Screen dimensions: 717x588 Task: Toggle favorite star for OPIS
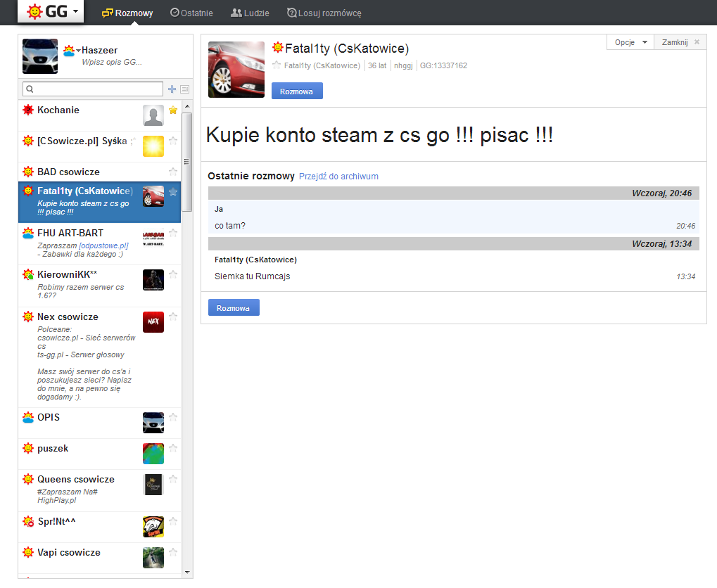pyautogui.click(x=173, y=417)
